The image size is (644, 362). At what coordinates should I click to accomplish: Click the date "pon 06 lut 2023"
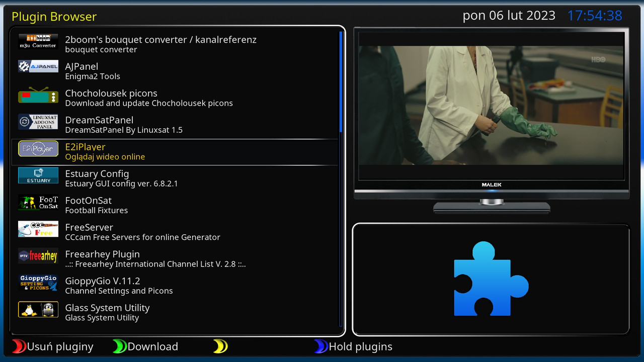[509, 16]
